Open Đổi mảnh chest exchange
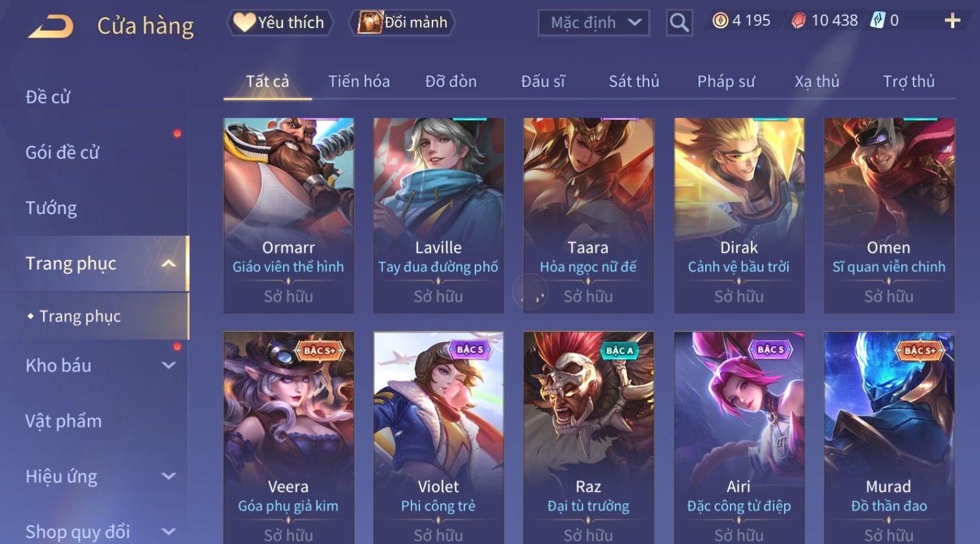The height and width of the screenshot is (544, 980). pos(402,23)
